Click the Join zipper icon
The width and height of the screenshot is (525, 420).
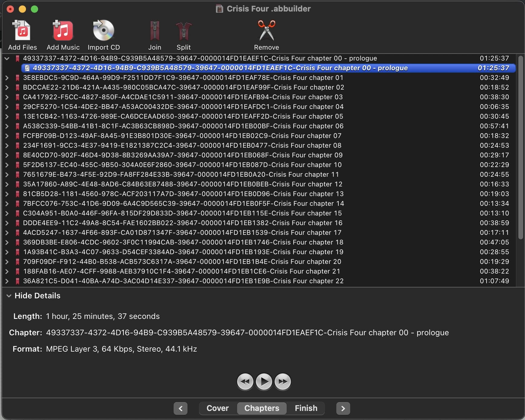155,31
